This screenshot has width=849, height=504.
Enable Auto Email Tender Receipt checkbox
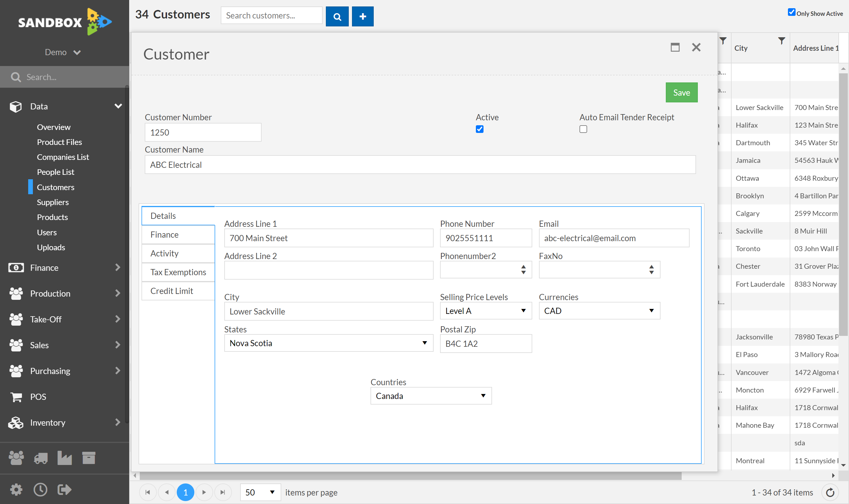583,129
